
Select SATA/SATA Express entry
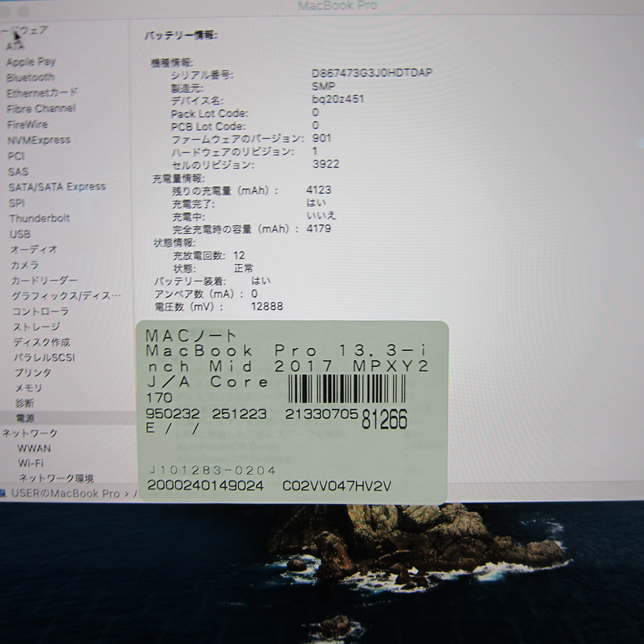point(57,187)
